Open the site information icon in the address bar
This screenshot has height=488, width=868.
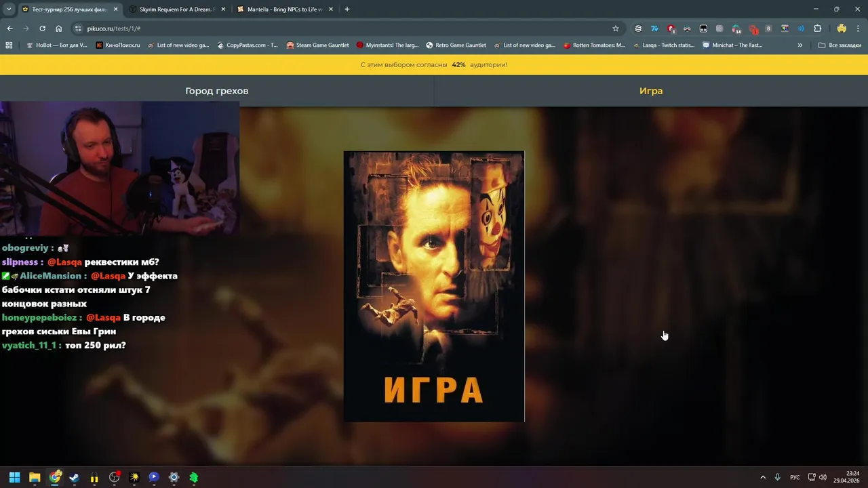[78, 28]
